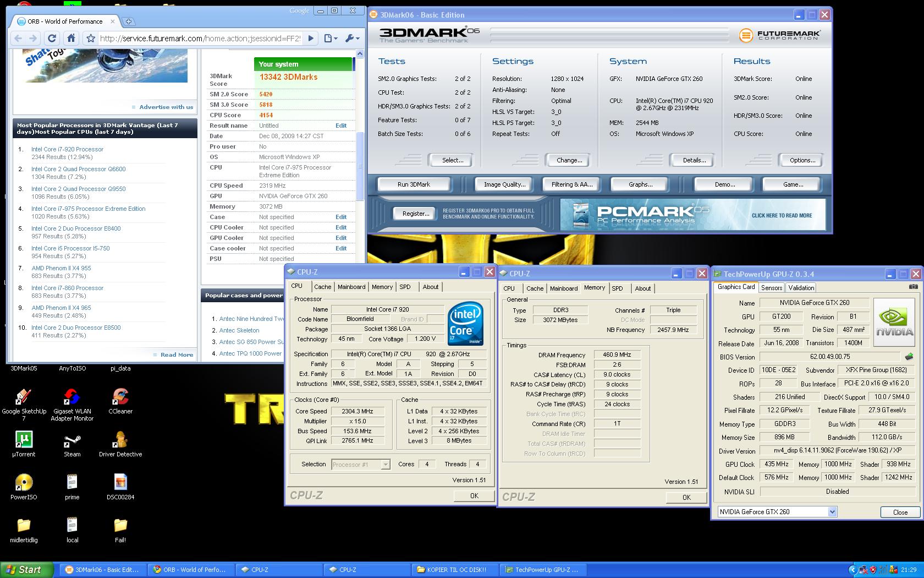924x578 pixels.
Task: Click Antec Skeleton case link
Action: pyautogui.click(x=239, y=330)
